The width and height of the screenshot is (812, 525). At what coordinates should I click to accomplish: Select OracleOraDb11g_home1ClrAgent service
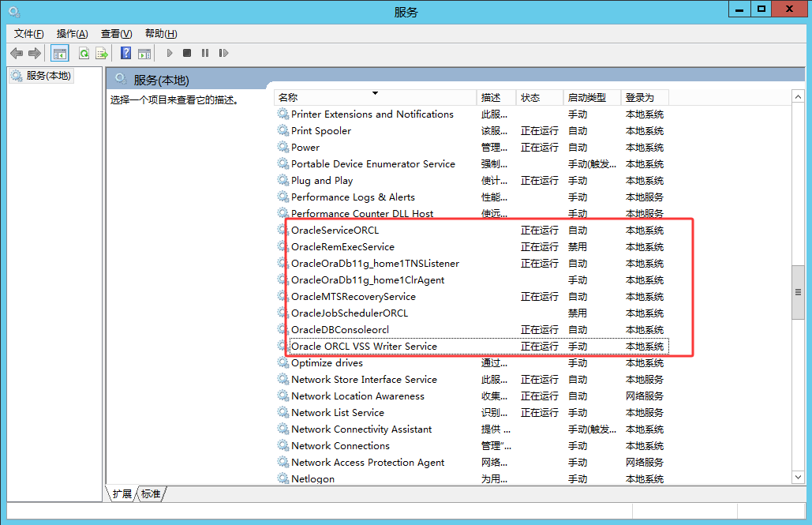[472, 279]
